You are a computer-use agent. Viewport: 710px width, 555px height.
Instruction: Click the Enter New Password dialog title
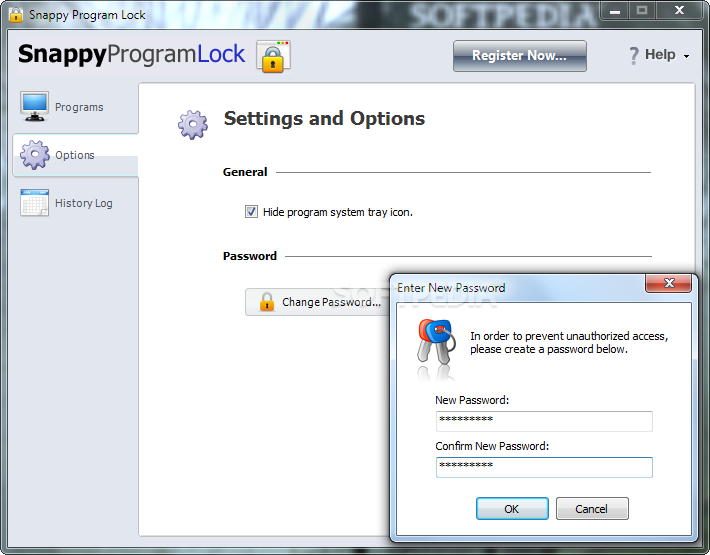tap(451, 288)
